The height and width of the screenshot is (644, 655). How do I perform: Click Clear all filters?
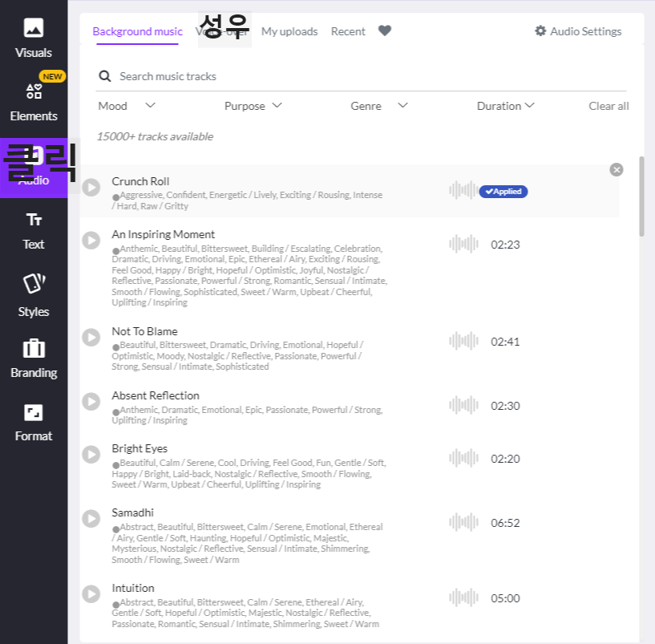(x=609, y=106)
